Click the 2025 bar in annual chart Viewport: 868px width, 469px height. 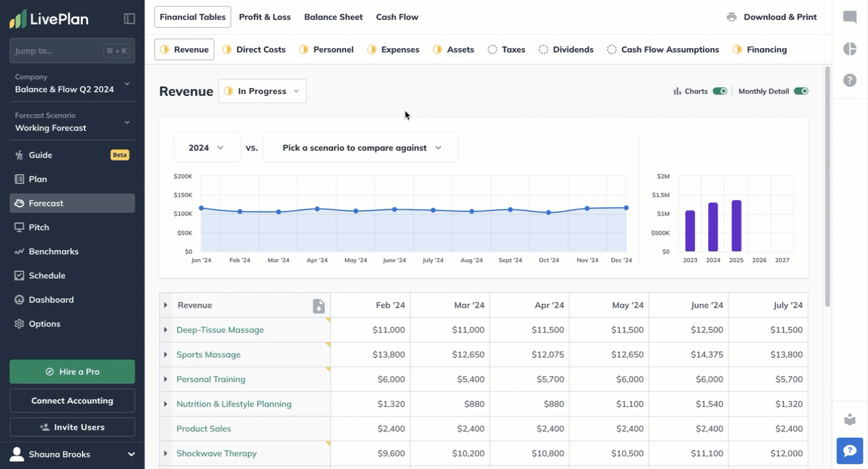coord(736,226)
